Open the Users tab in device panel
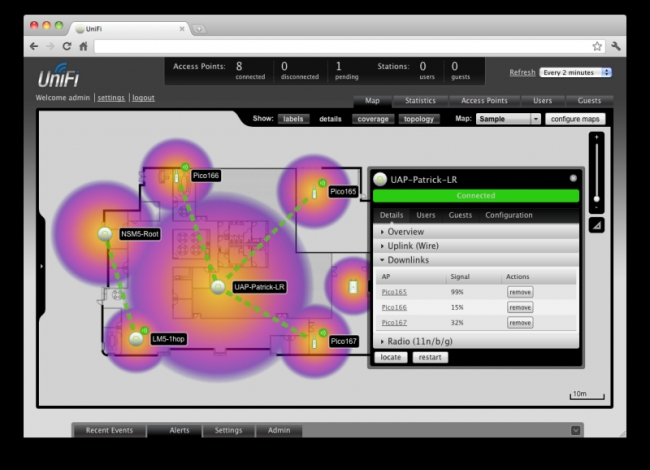 tap(426, 215)
